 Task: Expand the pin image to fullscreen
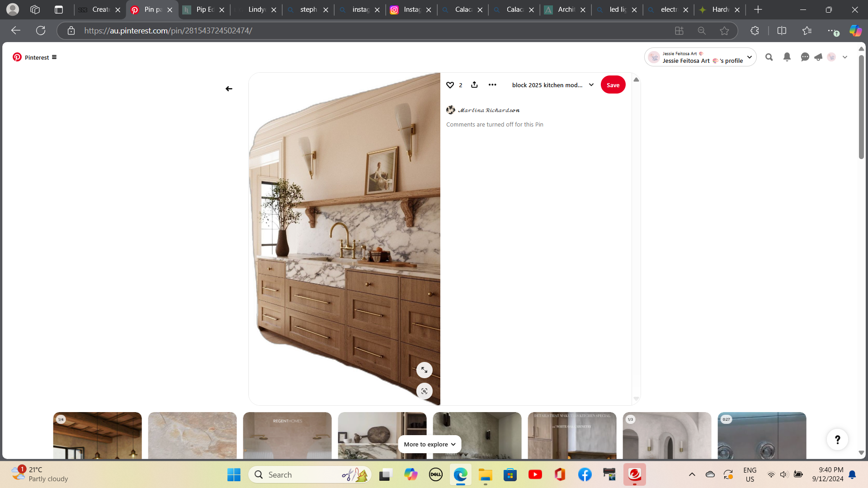pos(424,370)
